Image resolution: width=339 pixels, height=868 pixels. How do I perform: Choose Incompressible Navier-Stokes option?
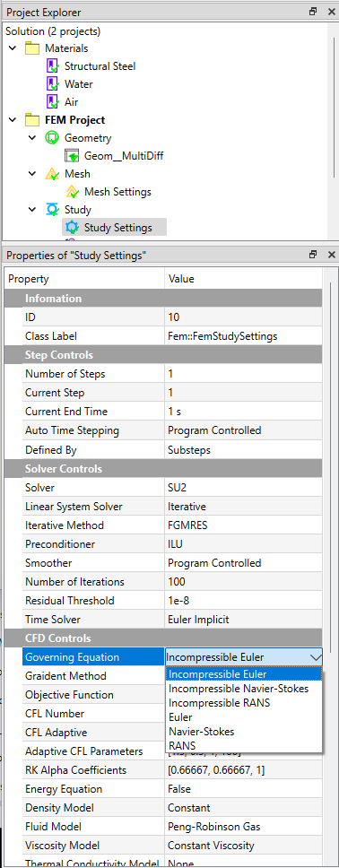[244, 689]
